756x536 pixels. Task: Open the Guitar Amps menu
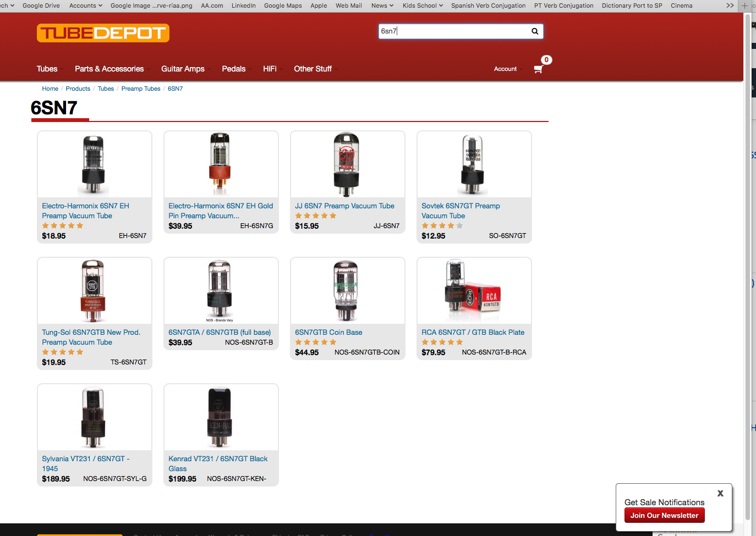pos(183,69)
